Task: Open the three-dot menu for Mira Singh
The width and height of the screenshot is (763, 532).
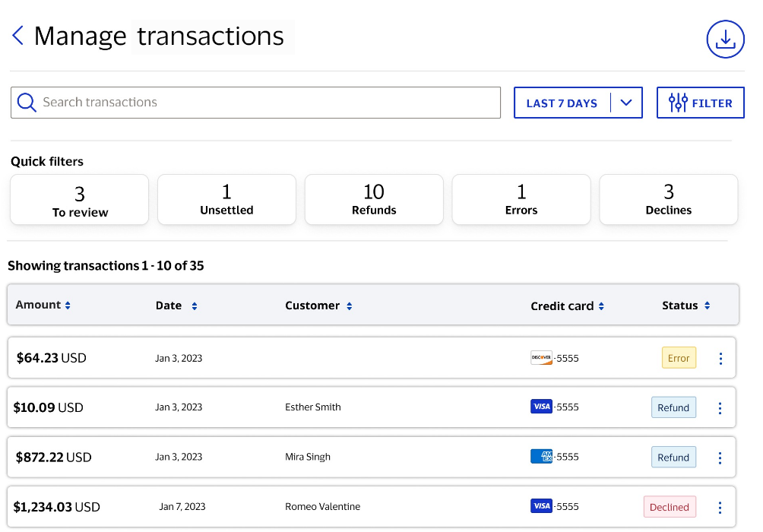Action: 720,458
